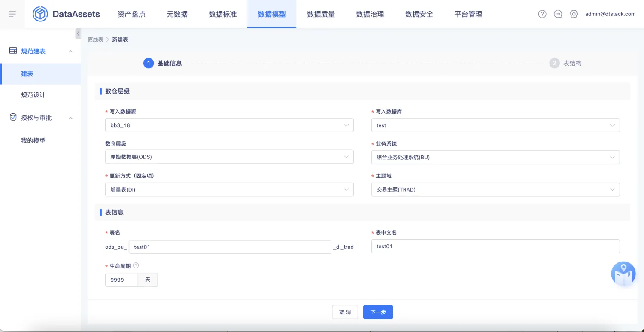Open the floating guide map assistant icon

pyautogui.click(x=623, y=274)
